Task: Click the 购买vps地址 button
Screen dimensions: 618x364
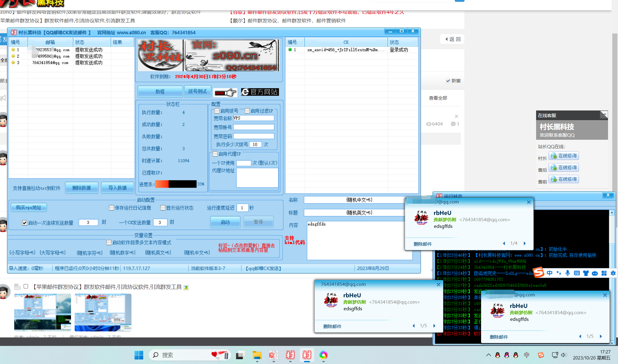Action: [29, 207]
